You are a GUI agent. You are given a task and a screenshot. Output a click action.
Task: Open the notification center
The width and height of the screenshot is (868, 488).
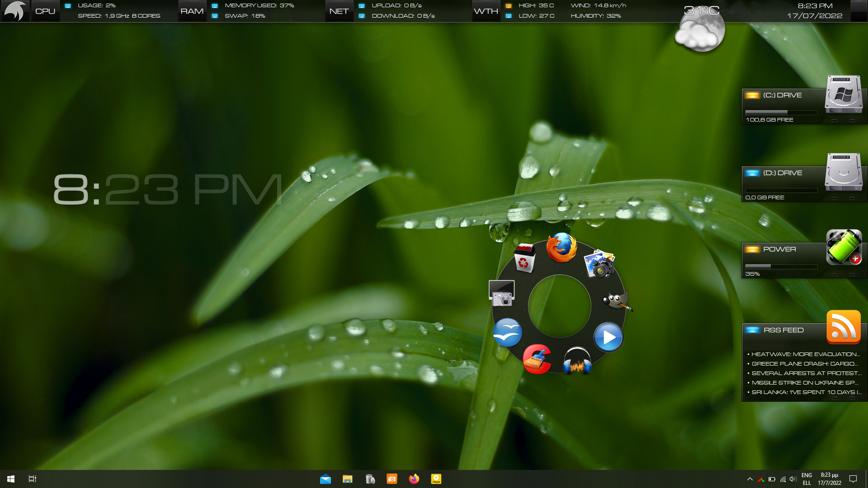(853, 479)
